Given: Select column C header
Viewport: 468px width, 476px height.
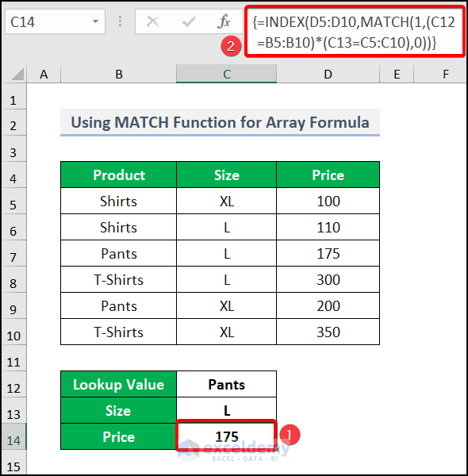Looking at the screenshot, I should click(x=226, y=74).
